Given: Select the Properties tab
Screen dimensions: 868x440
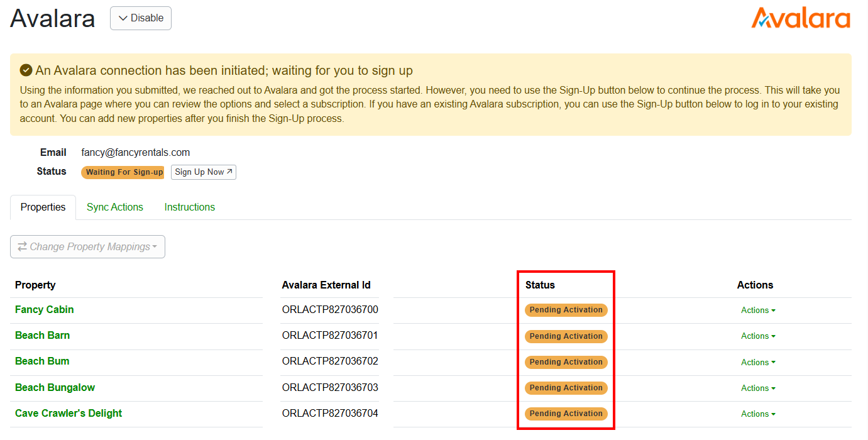Looking at the screenshot, I should point(43,206).
